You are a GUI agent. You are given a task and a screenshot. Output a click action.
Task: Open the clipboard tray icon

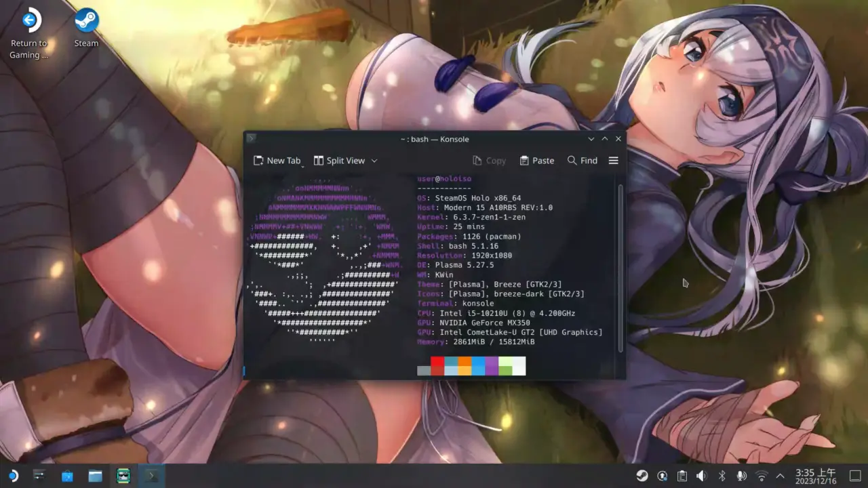[x=682, y=476]
